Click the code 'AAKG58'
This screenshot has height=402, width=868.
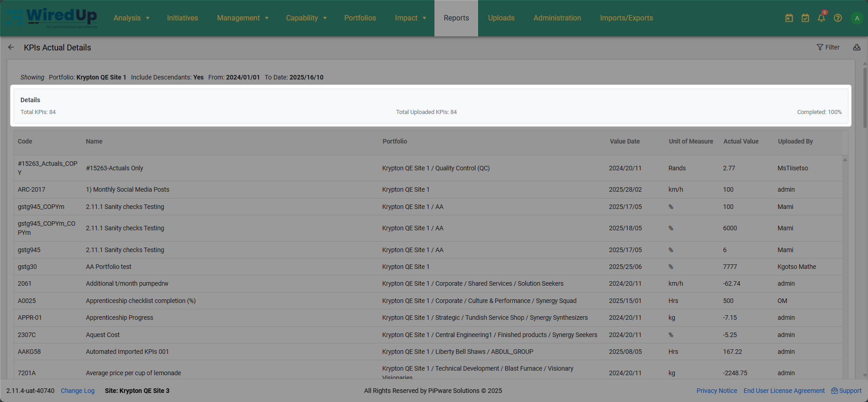(x=29, y=352)
